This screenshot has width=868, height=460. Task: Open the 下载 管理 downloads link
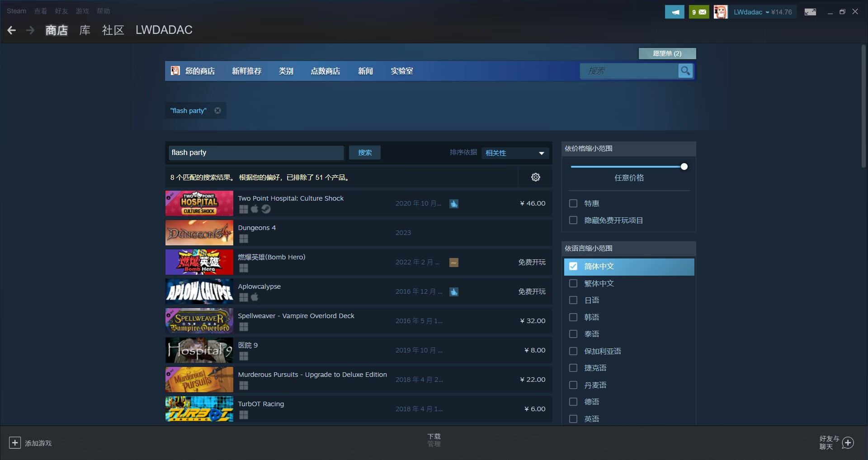point(434,440)
